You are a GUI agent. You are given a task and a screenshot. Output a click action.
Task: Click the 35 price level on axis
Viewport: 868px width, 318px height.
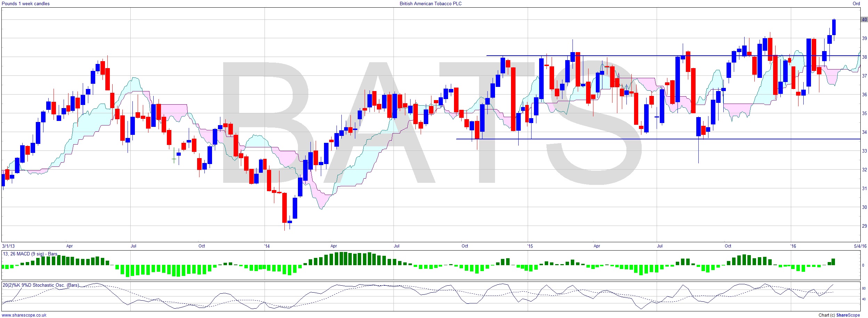point(864,113)
